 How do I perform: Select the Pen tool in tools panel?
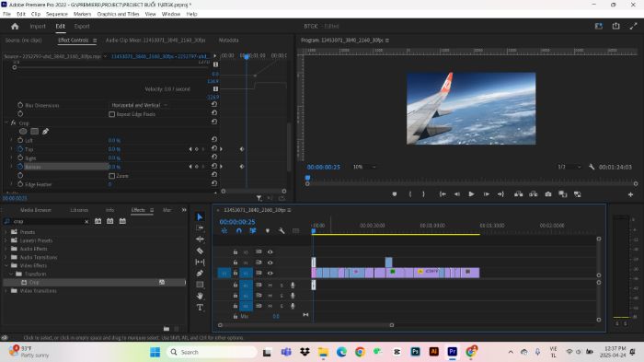click(200, 273)
